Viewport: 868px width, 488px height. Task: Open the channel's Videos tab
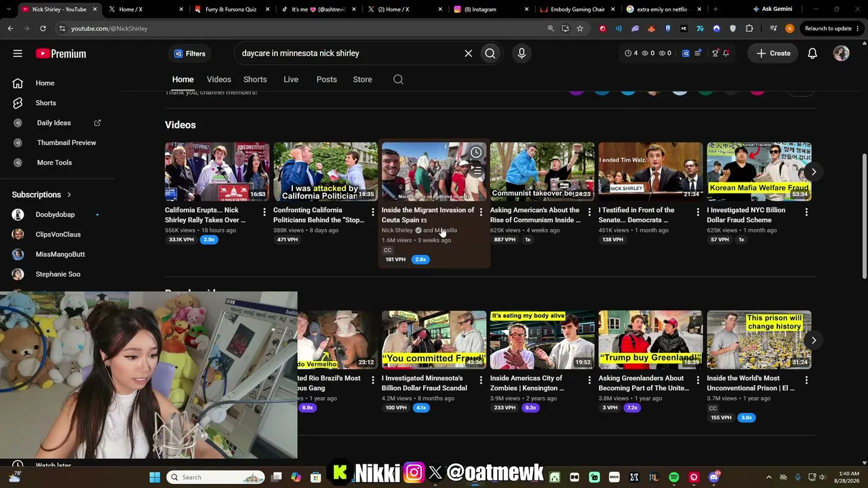click(x=219, y=79)
